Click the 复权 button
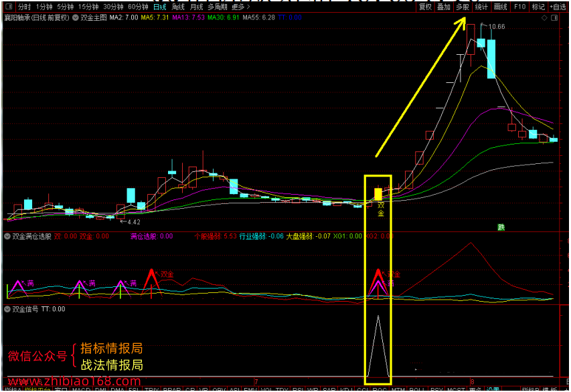The width and height of the screenshot is (571, 392). coord(425,7)
